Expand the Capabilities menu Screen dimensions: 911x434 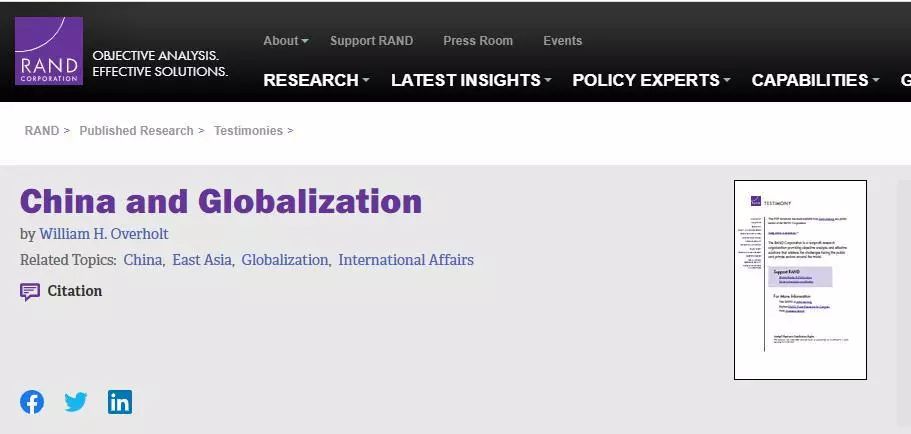tap(815, 80)
